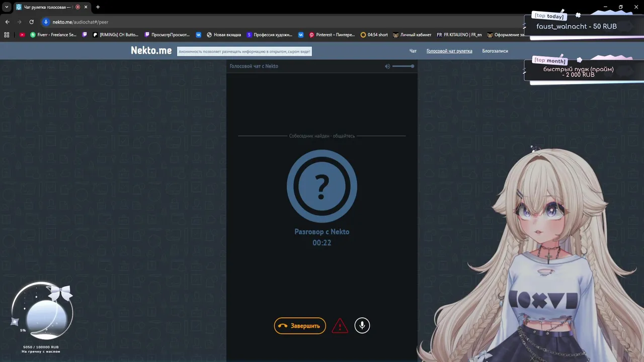Screen dimensions: 644x362
Task: Minimize the browser window
Action: click(605, 7)
